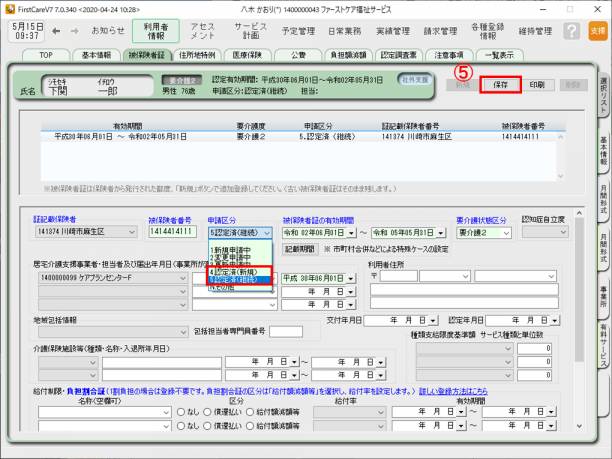
Task: Switch to the 住所地特例 tab
Action: 207,54
